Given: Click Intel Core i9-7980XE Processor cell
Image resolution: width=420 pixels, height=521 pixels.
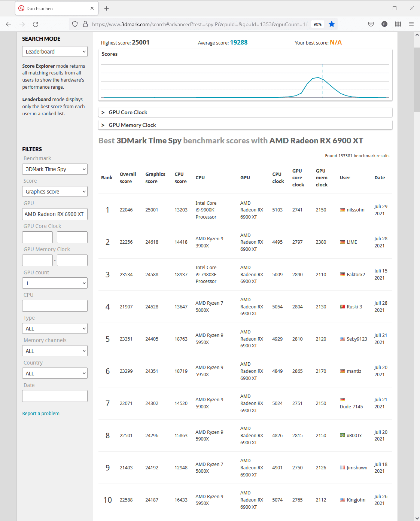Looking at the screenshot, I should (206, 275).
